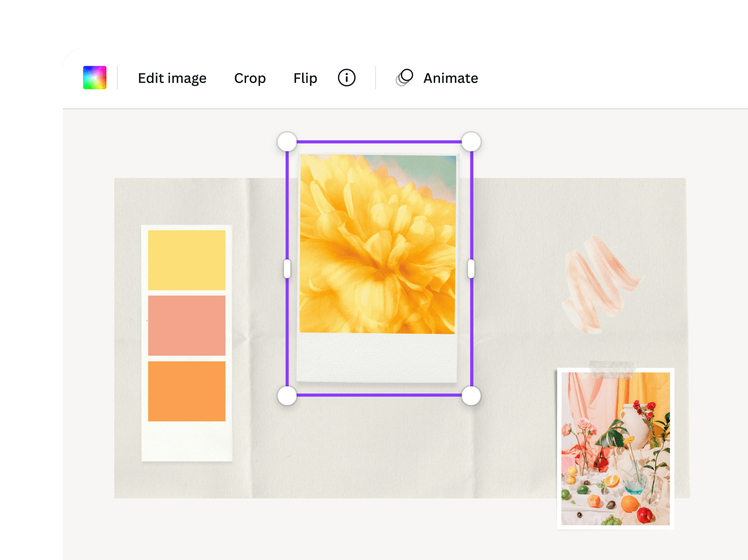Open the rainbow color picker in toolbar

click(x=95, y=78)
